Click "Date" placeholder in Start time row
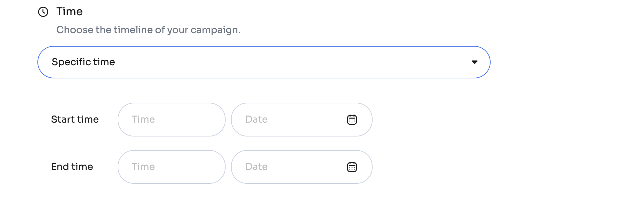Viewport: 644px width, 200px height. click(257, 120)
